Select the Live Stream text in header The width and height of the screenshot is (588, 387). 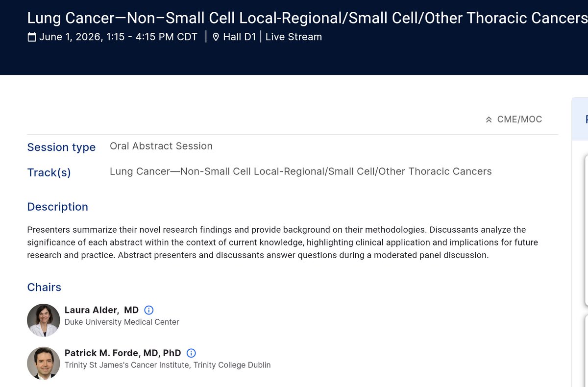click(x=294, y=37)
